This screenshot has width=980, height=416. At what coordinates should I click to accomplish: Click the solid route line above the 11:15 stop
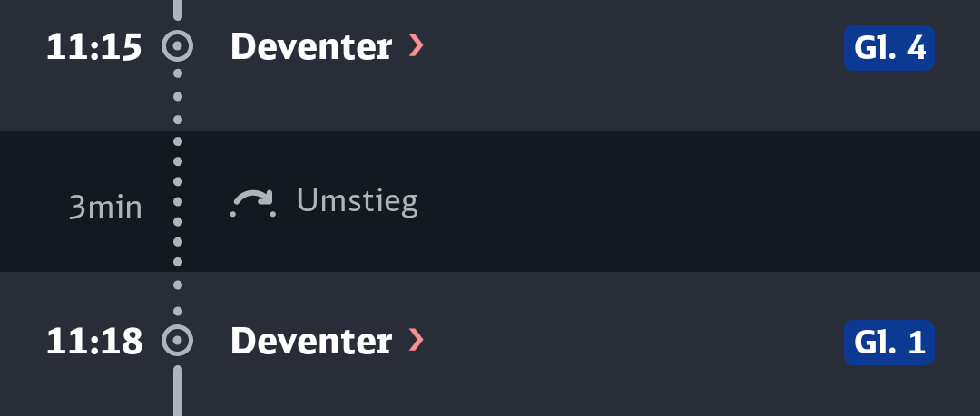click(x=178, y=9)
